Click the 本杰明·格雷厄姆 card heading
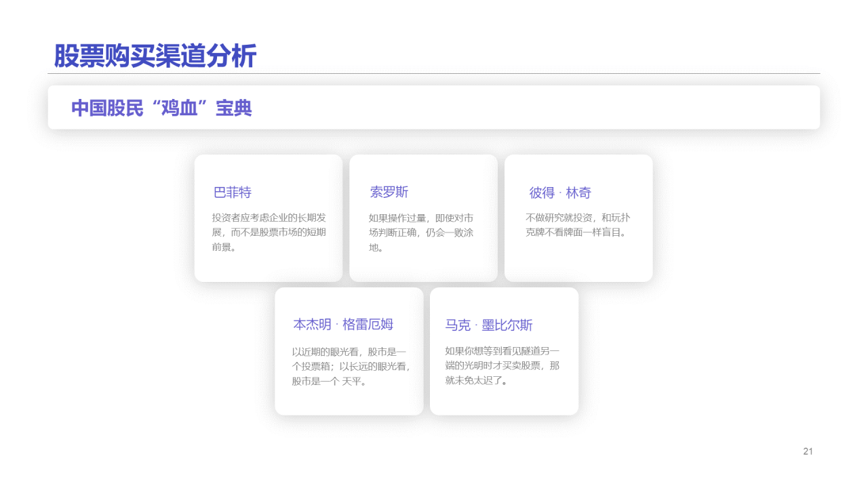This screenshot has height=488, width=868. (343, 325)
